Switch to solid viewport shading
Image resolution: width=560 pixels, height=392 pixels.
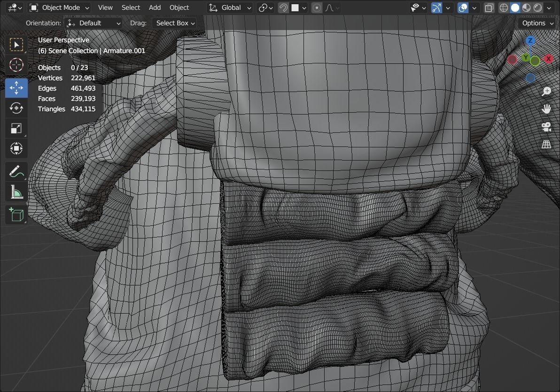click(x=515, y=8)
